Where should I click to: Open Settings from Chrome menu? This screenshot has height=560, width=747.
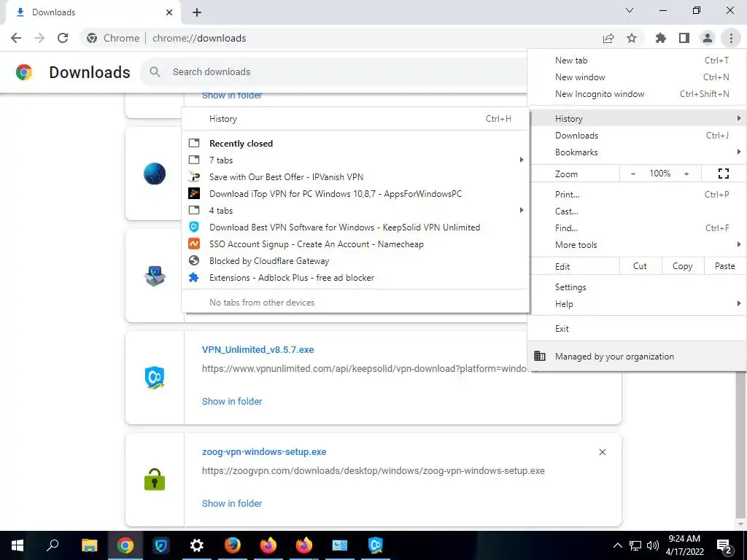[637, 287]
